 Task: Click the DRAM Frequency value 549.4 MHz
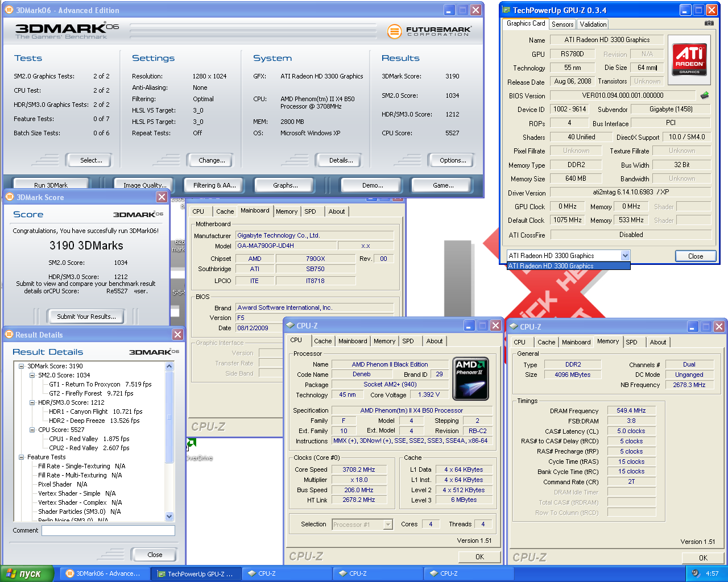[631, 410]
